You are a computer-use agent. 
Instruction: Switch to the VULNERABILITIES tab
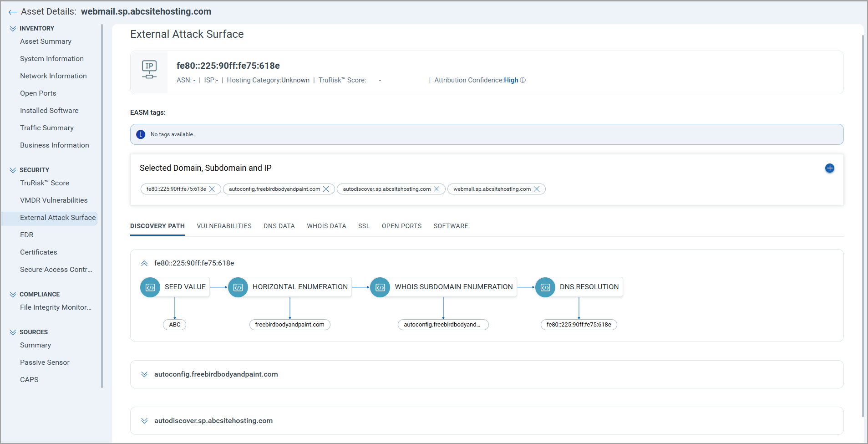[x=224, y=226]
